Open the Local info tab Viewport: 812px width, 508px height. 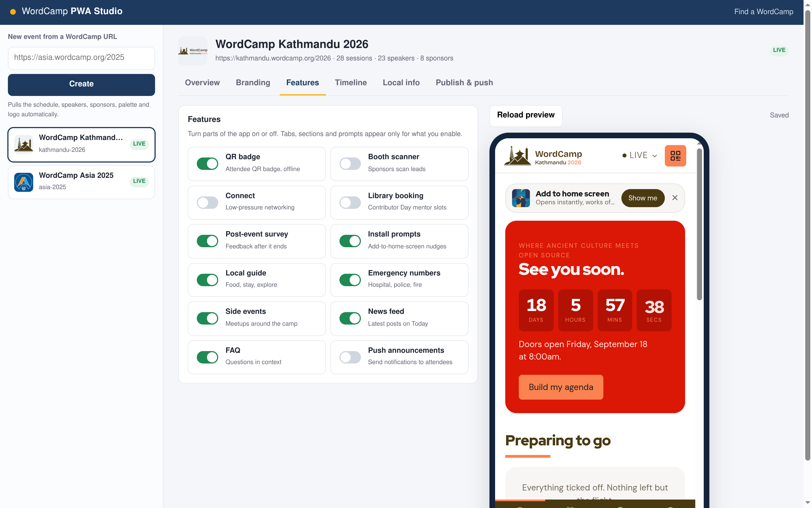[x=401, y=83]
